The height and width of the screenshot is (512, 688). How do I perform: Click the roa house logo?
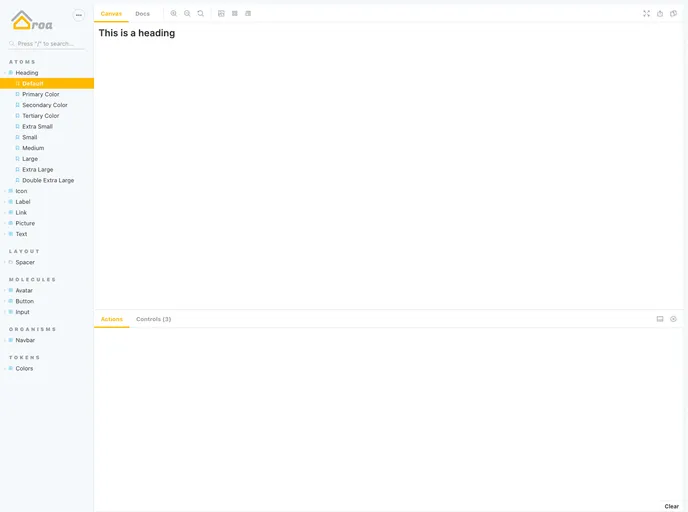32,21
